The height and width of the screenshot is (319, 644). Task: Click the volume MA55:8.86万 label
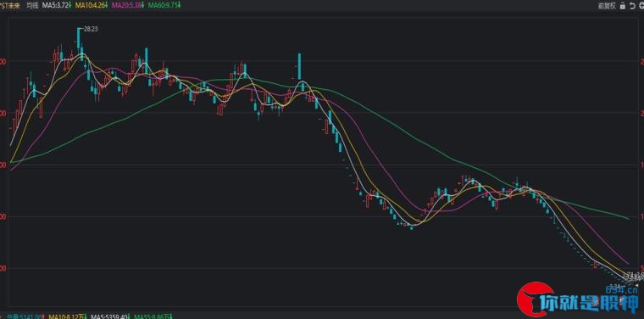[152, 316]
